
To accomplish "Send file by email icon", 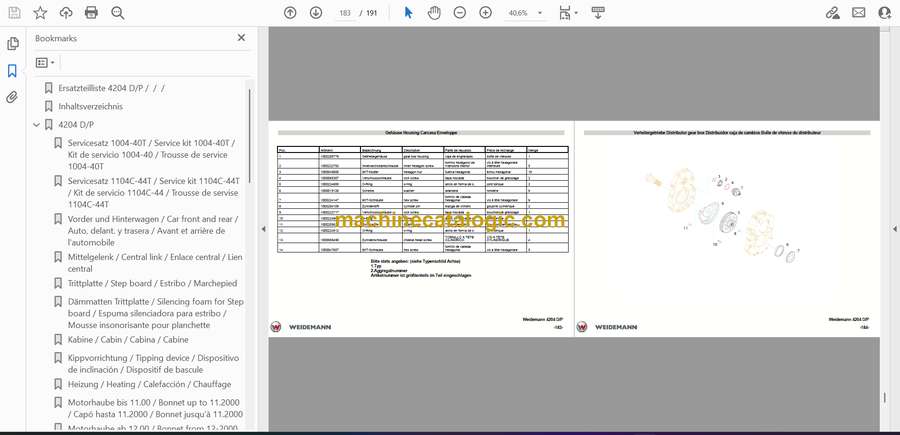I will pos(859,13).
